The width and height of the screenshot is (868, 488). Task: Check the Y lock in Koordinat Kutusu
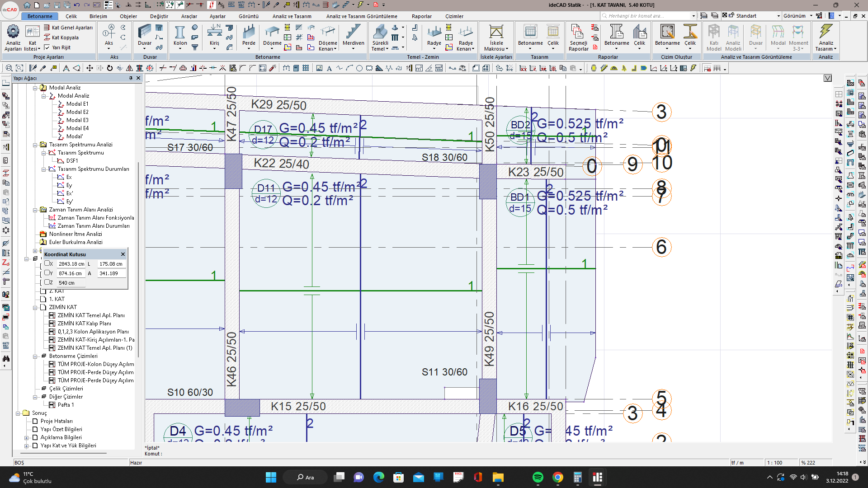47,273
